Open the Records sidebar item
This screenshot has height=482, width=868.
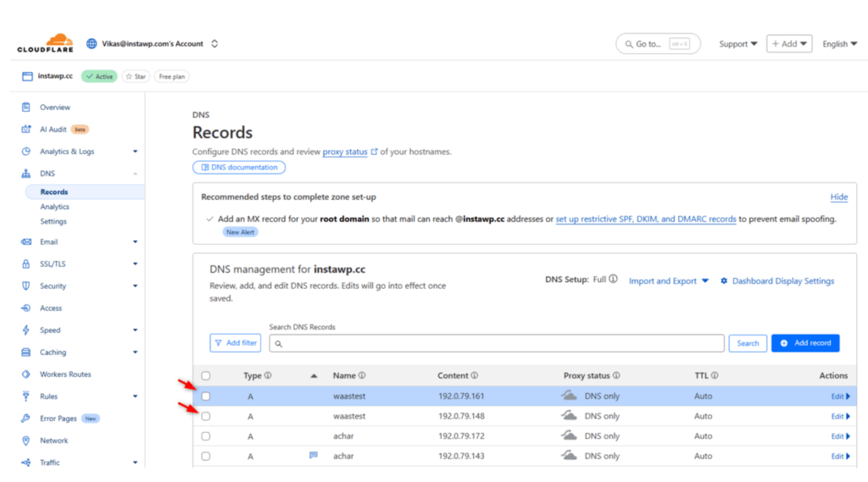(x=85, y=192)
